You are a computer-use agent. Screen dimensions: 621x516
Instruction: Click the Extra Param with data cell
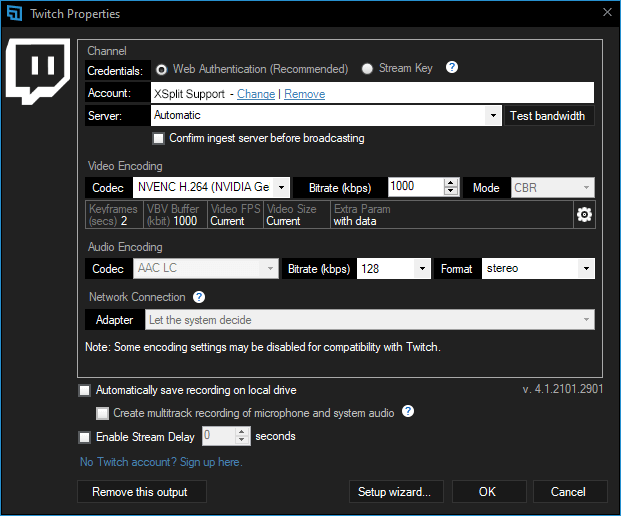tap(451, 215)
